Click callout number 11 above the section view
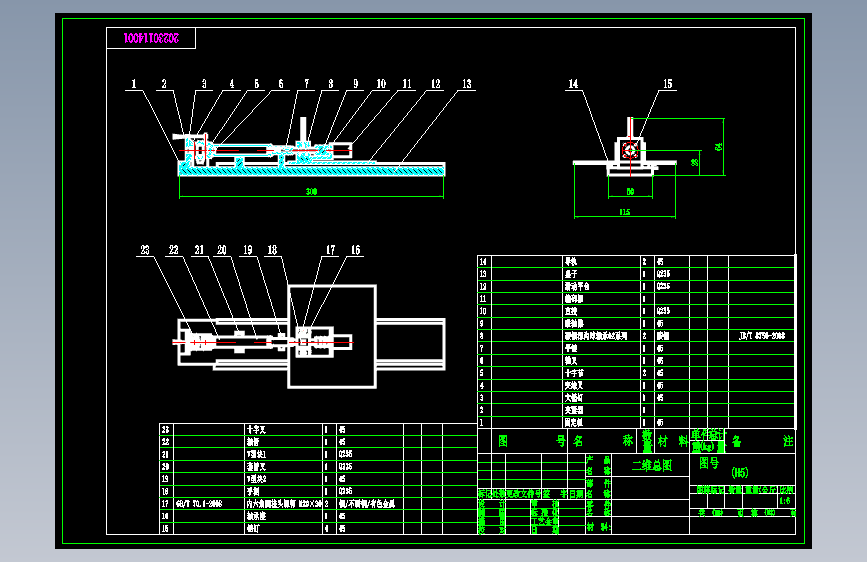This screenshot has height=562, width=867. pyautogui.click(x=407, y=84)
